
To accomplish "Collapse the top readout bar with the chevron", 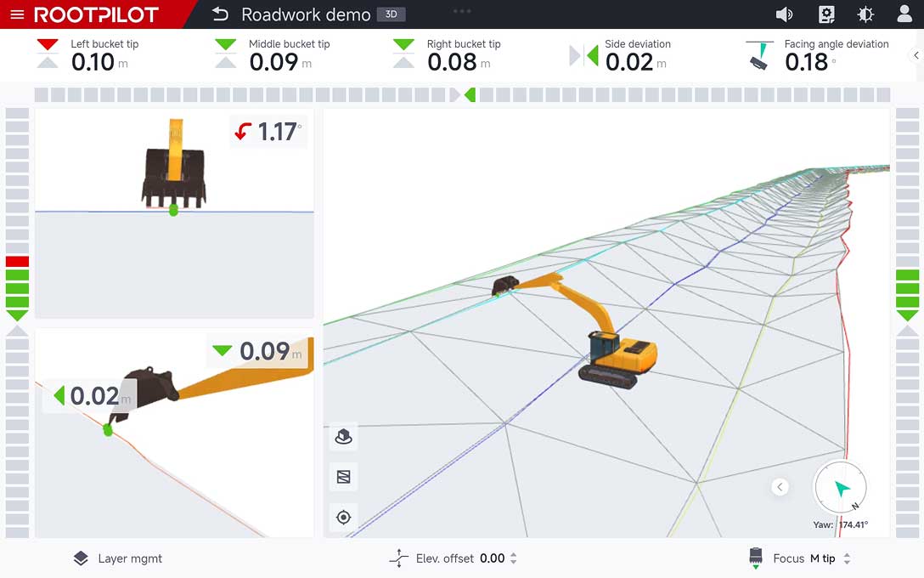I will click(x=916, y=55).
